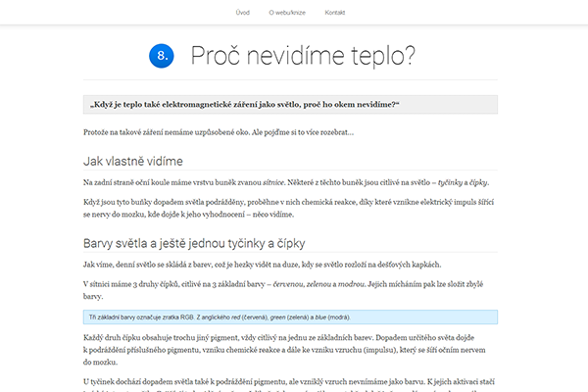Screen dimensions: 588x392
Task: Go to the O webu/knize page
Action: click(x=288, y=15)
